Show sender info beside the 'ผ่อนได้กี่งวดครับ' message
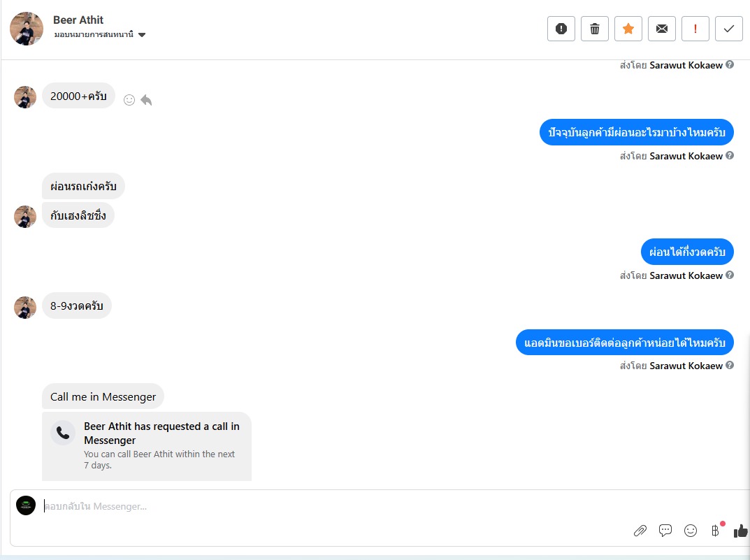Viewport: 750px width, 560px height. coord(730,275)
